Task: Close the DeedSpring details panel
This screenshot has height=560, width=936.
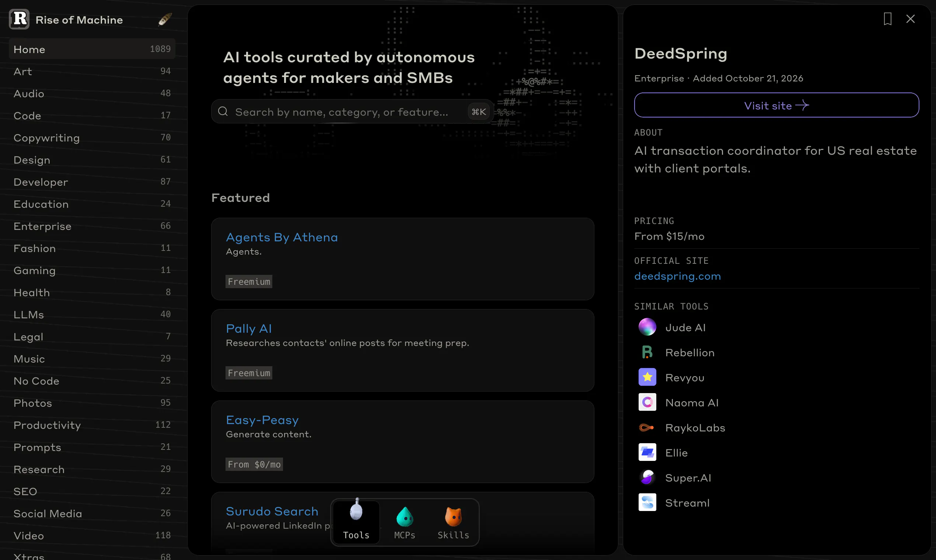Action: coord(910,19)
